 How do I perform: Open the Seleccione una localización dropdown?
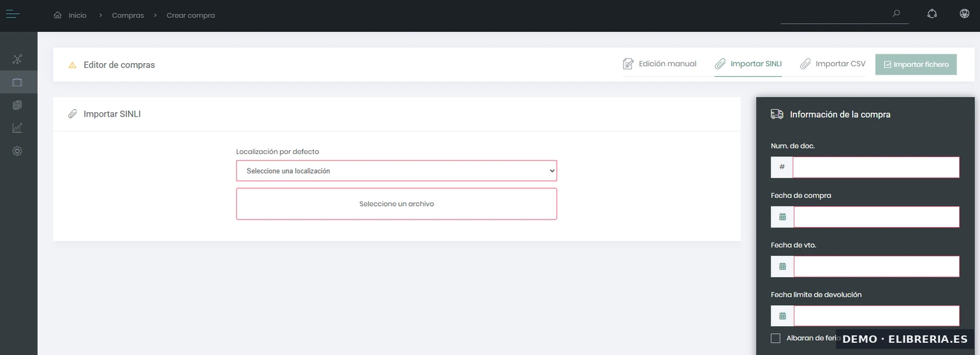coord(396,171)
